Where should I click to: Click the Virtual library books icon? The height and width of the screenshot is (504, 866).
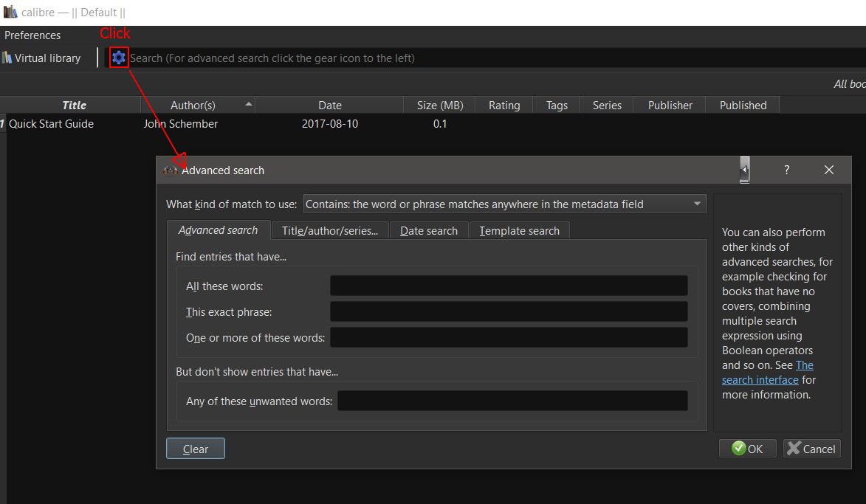tap(7, 58)
